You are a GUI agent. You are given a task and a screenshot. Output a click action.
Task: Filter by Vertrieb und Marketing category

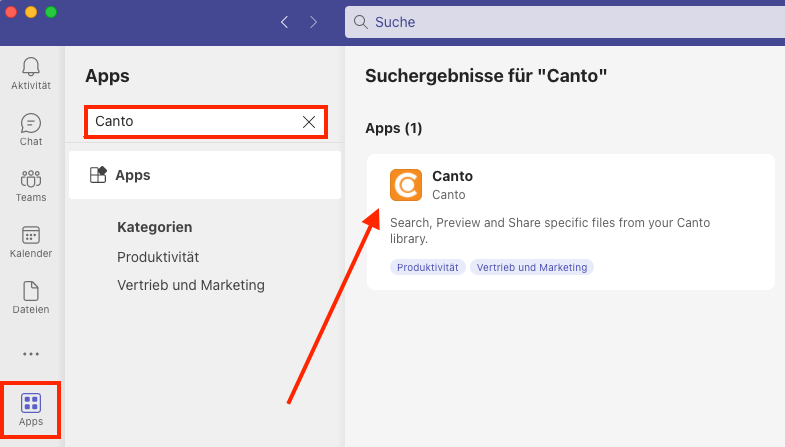(191, 285)
